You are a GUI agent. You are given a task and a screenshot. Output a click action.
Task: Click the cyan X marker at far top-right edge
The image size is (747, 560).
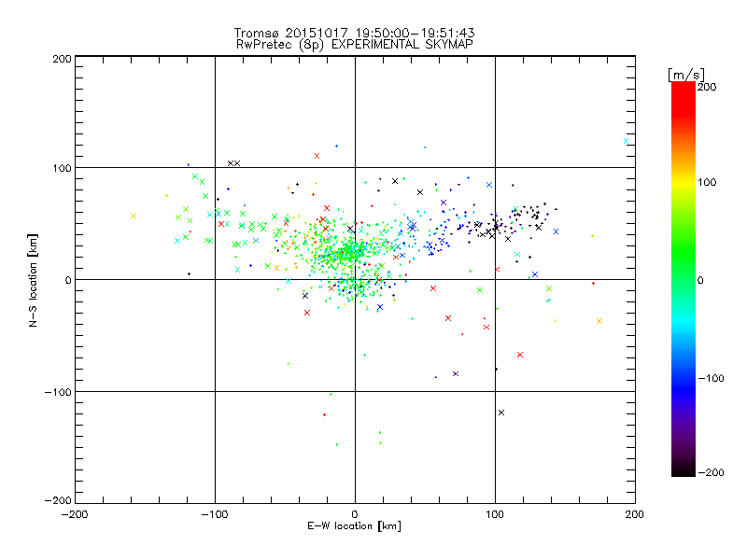(x=626, y=141)
